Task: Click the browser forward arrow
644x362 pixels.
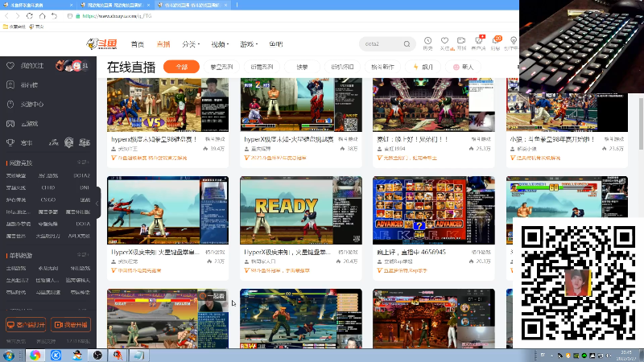Action: tap(18, 15)
